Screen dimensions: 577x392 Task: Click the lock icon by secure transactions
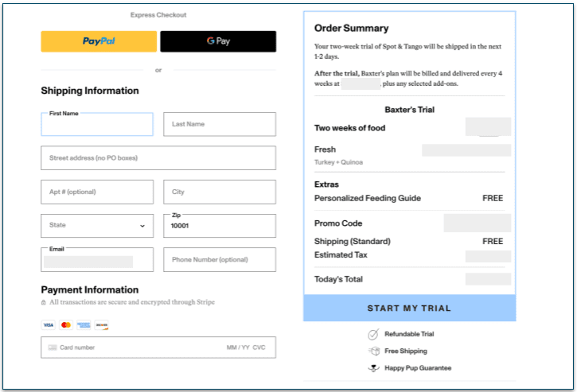pos(44,303)
